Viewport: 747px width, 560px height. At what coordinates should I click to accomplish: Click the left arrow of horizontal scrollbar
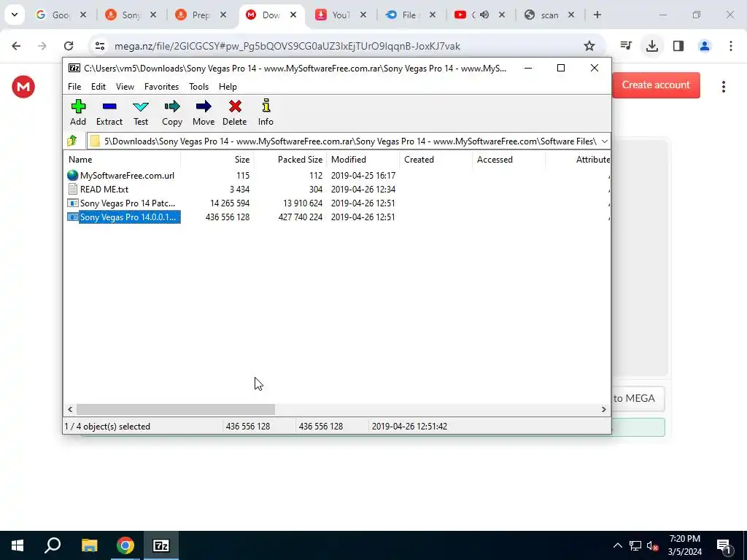[70, 410]
